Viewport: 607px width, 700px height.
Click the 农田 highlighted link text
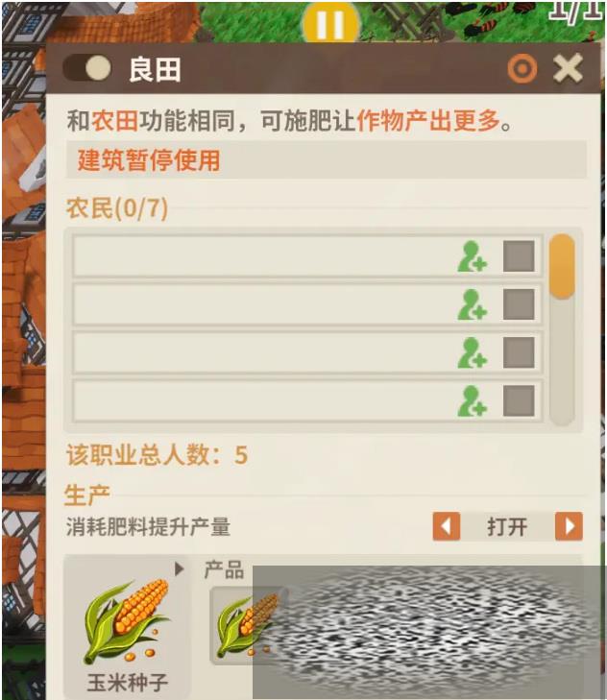tap(115, 121)
